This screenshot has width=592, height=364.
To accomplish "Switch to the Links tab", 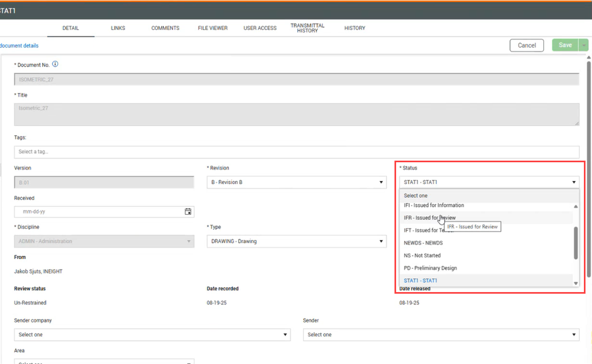I will 118,28.
